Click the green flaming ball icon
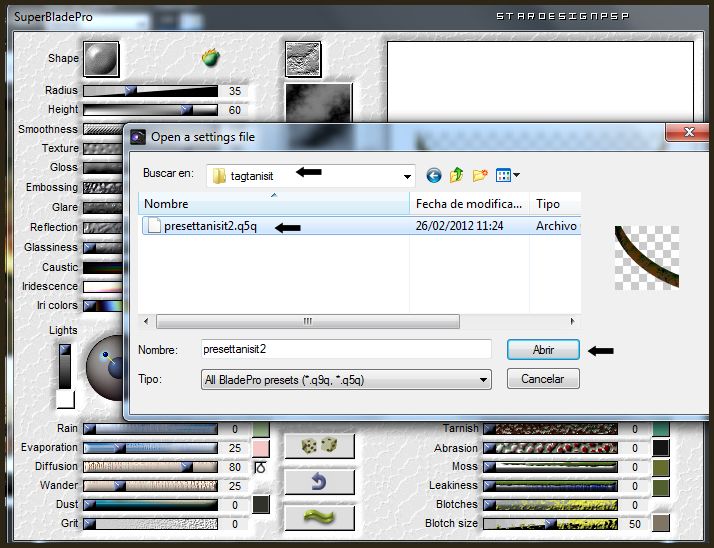 211,58
